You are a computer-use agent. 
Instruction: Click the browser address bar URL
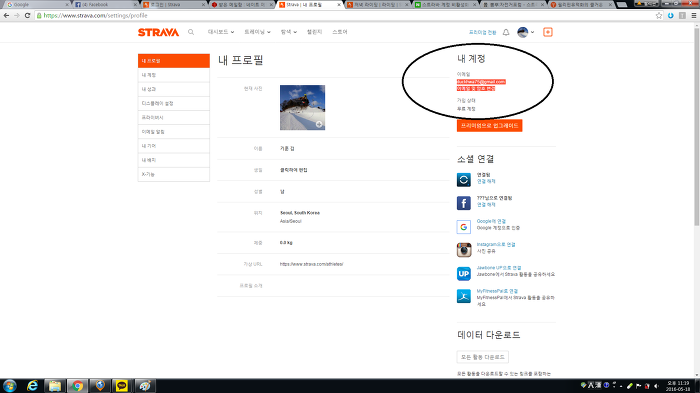(96, 15)
